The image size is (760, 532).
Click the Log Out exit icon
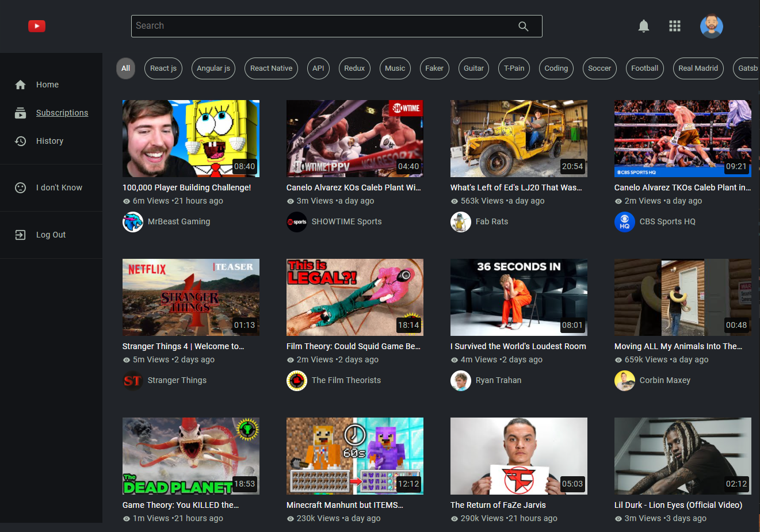[21, 235]
